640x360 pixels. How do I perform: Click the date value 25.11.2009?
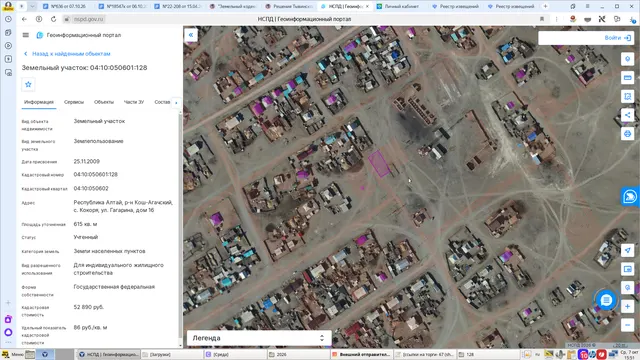(87, 162)
